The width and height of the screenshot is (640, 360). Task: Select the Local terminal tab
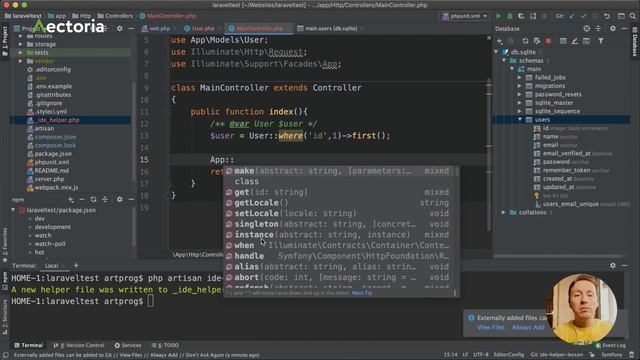coord(51,266)
